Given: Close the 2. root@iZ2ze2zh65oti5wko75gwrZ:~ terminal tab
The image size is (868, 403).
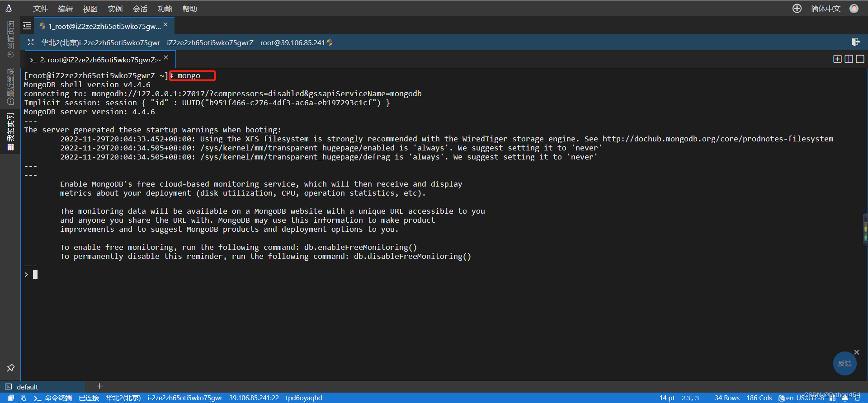Looking at the screenshot, I should pos(166,57).
